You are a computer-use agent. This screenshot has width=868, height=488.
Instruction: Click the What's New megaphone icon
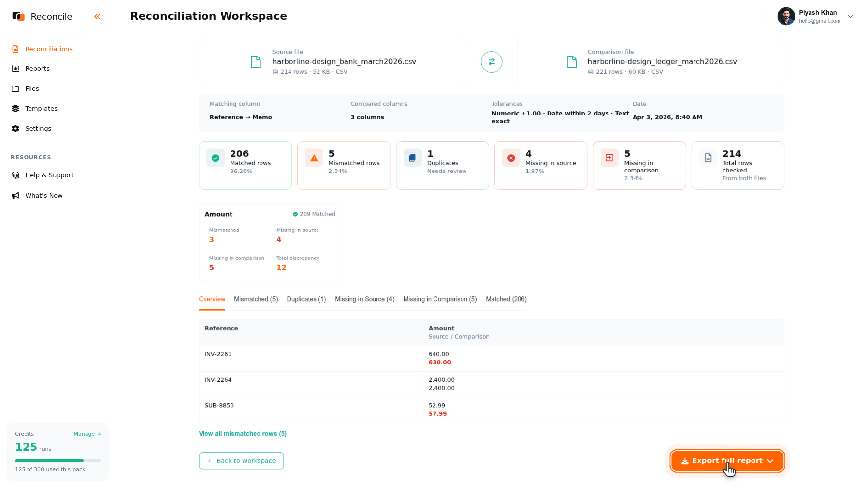pos(15,196)
